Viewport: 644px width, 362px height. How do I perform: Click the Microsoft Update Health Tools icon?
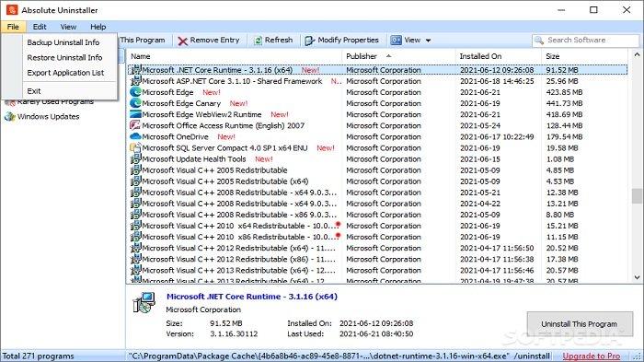135,158
